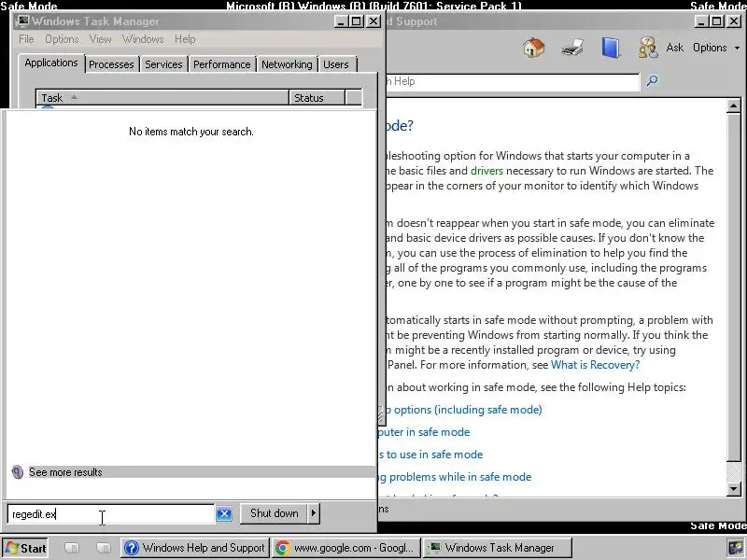747x560 pixels.
Task: Click the system tray icon at taskbar end
Action: click(x=736, y=548)
